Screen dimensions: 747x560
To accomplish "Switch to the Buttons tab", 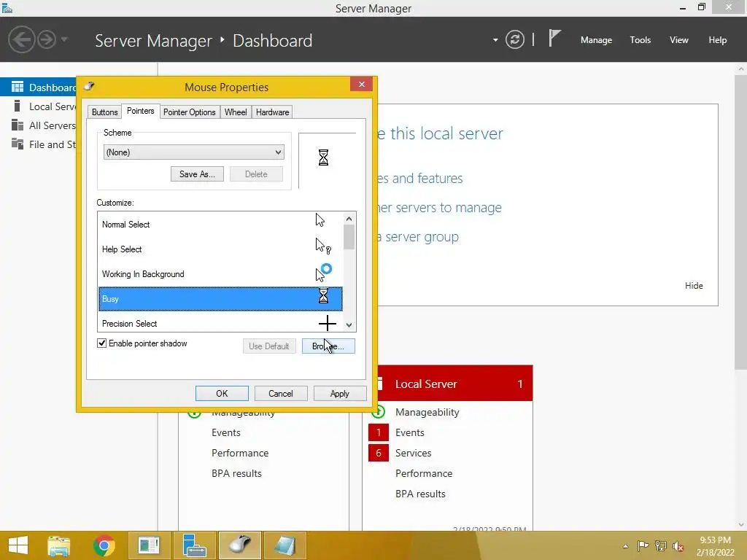I will tap(104, 112).
